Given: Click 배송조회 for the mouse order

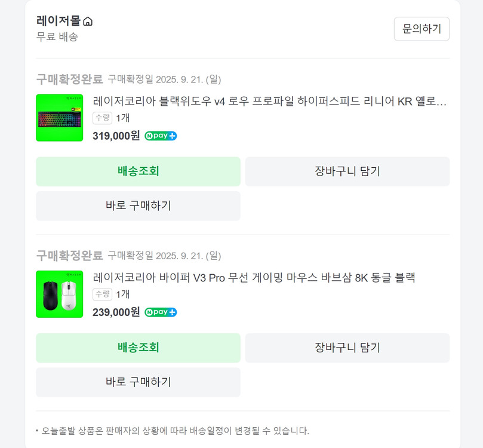Looking at the screenshot, I should [x=138, y=348].
